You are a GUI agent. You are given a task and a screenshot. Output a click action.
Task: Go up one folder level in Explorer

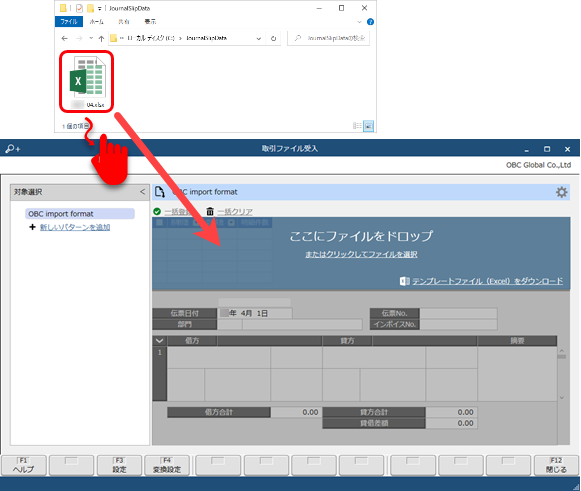[x=101, y=38]
